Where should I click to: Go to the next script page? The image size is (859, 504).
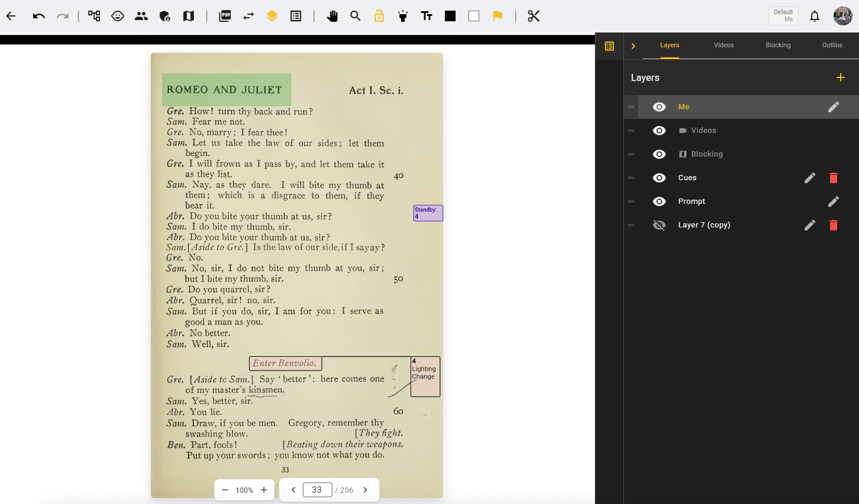tap(365, 489)
